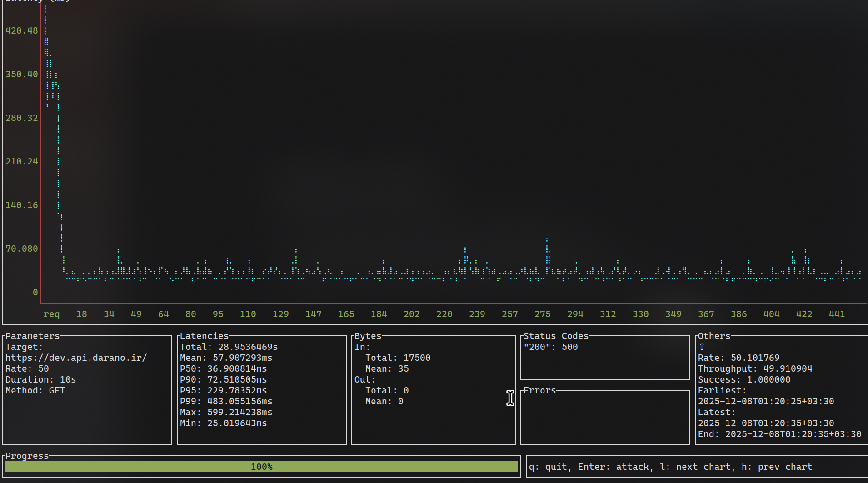Select the Rate: 50 parameter
This screenshot has height=483, width=868.
click(27, 368)
